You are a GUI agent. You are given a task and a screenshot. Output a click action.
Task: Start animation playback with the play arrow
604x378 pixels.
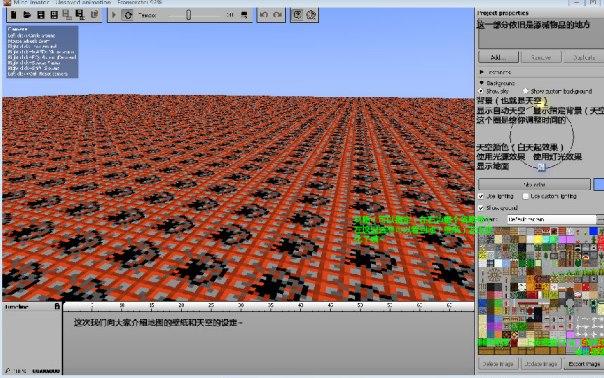pos(114,15)
